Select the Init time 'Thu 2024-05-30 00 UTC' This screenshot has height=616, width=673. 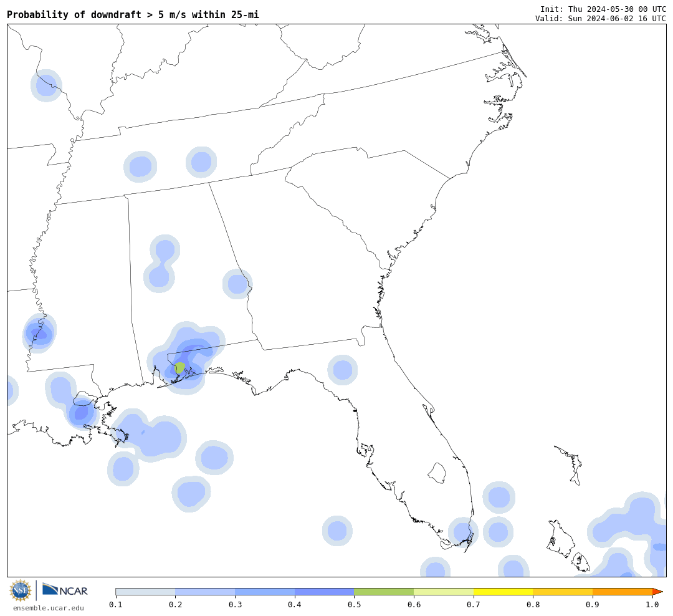[x=617, y=9]
